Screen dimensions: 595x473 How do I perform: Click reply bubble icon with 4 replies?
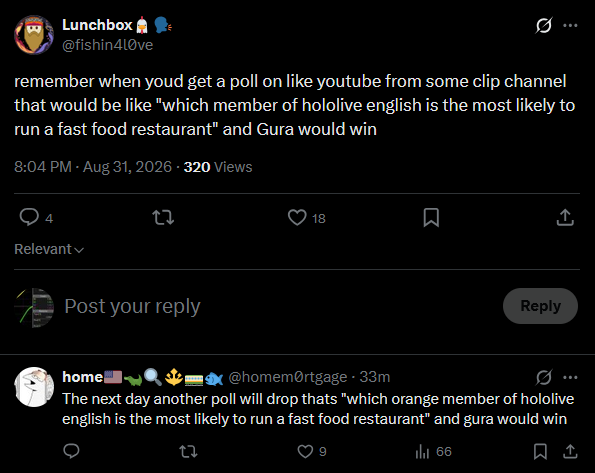click(x=29, y=218)
